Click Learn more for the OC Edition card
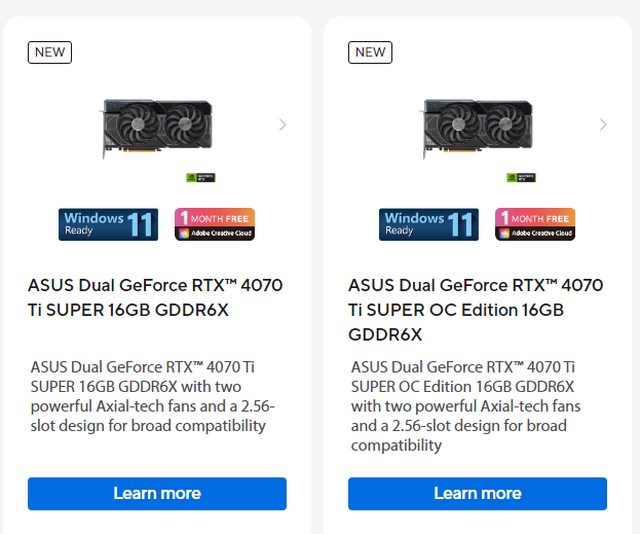Viewport: 640px width, 534px height. [477, 494]
